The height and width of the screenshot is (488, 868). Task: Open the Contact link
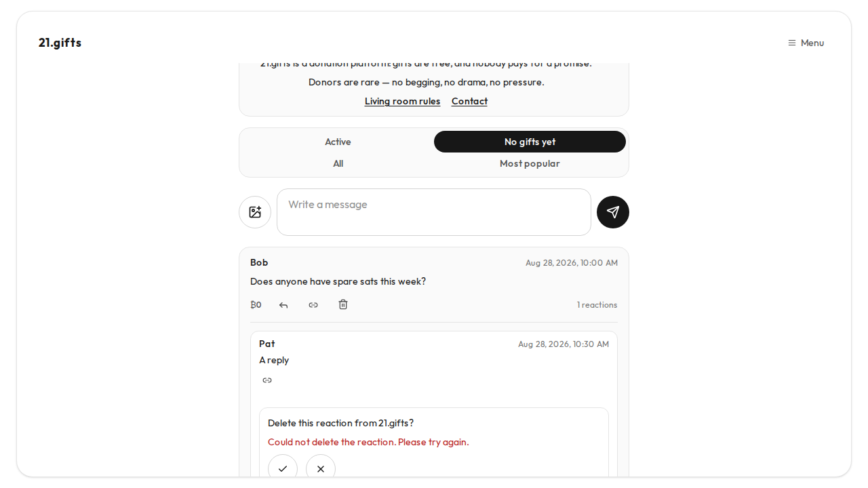coord(469,101)
